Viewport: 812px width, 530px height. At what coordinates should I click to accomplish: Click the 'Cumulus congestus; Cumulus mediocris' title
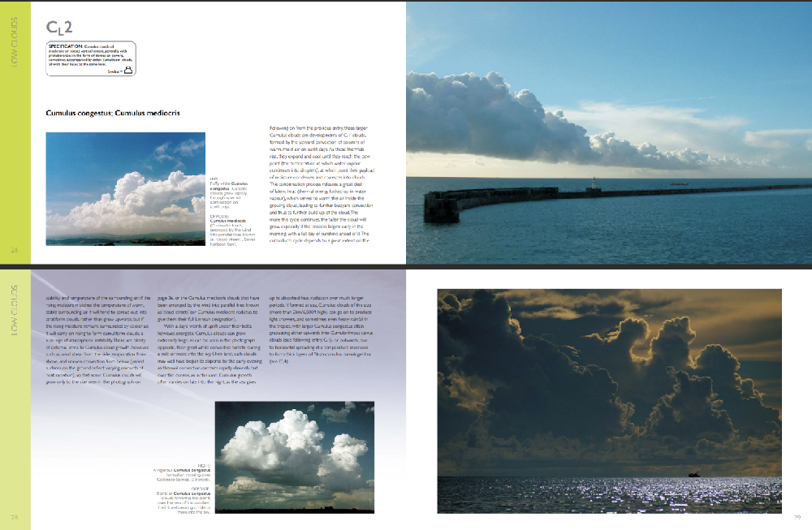click(x=113, y=113)
